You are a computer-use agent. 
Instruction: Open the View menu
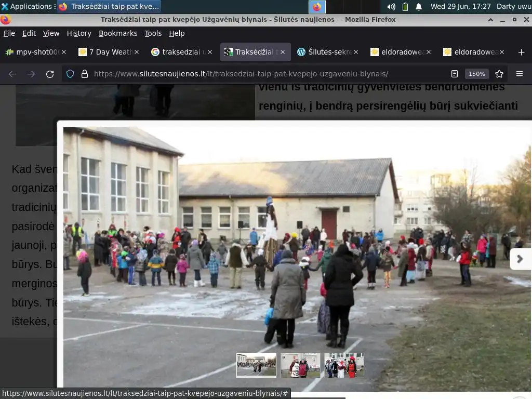(51, 33)
